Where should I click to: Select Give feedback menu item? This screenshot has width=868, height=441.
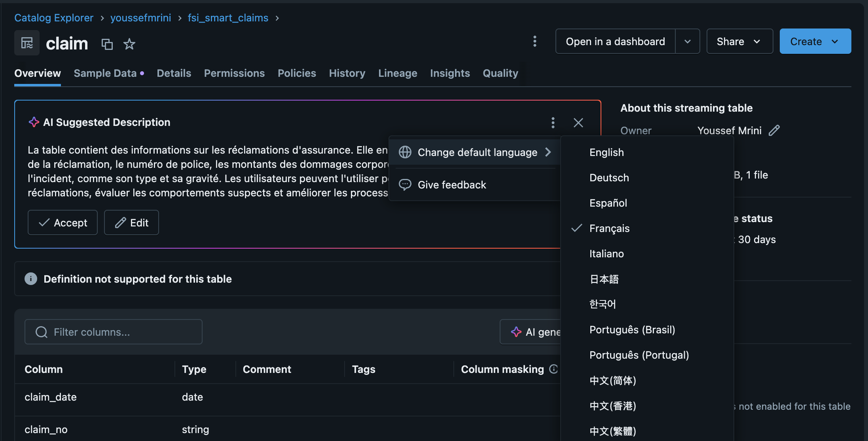coord(475,184)
